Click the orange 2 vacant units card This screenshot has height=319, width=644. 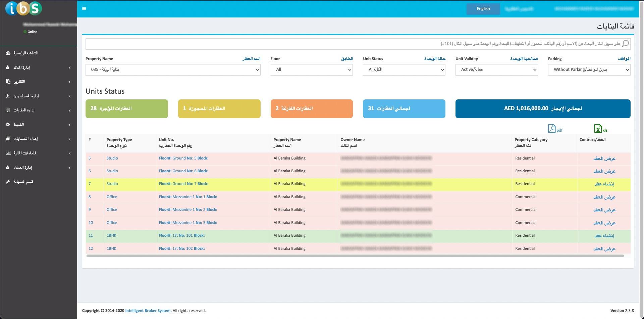click(x=312, y=109)
